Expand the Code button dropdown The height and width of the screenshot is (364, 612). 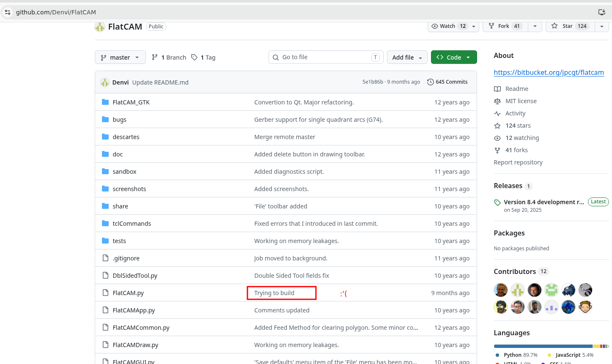tap(468, 57)
